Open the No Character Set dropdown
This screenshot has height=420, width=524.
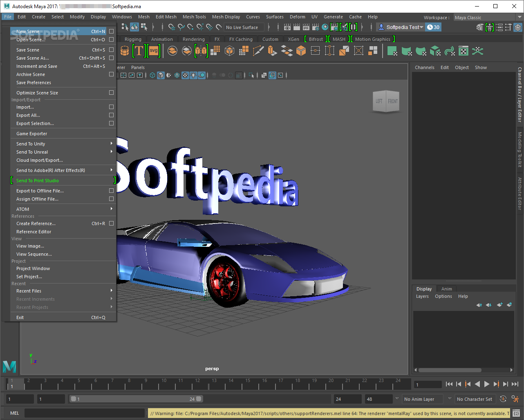tap(475, 399)
